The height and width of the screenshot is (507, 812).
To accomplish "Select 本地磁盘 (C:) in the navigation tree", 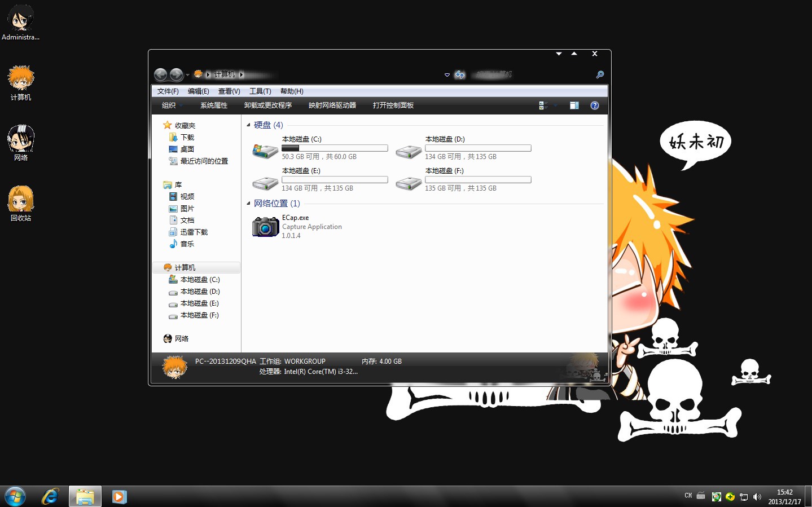I will (x=200, y=280).
